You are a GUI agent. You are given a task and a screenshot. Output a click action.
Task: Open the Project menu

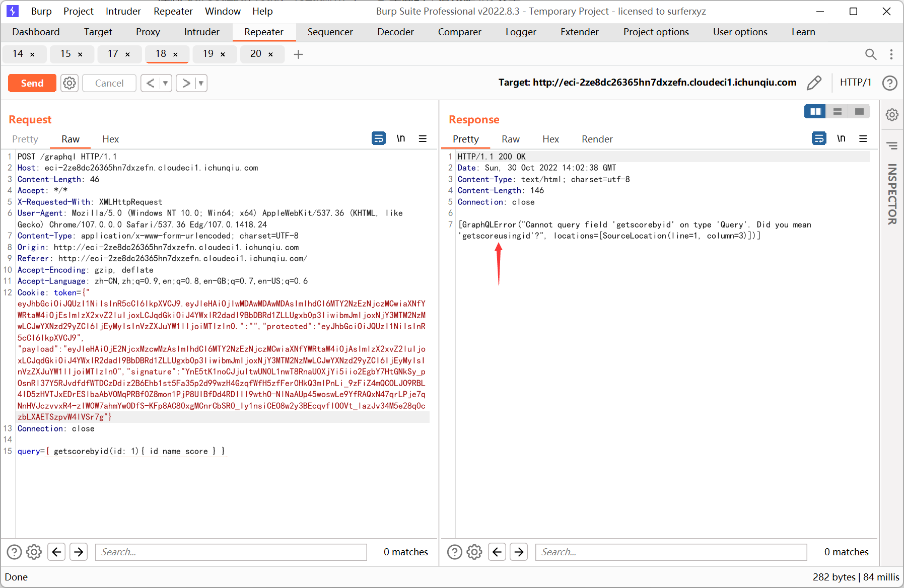pyautogui.click(x=79, y=11)
